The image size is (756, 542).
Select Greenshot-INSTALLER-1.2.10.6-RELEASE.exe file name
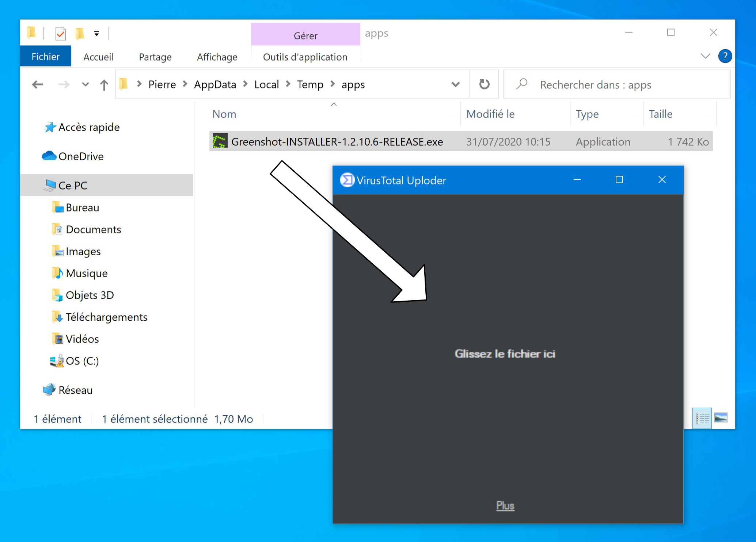[337, 142]
